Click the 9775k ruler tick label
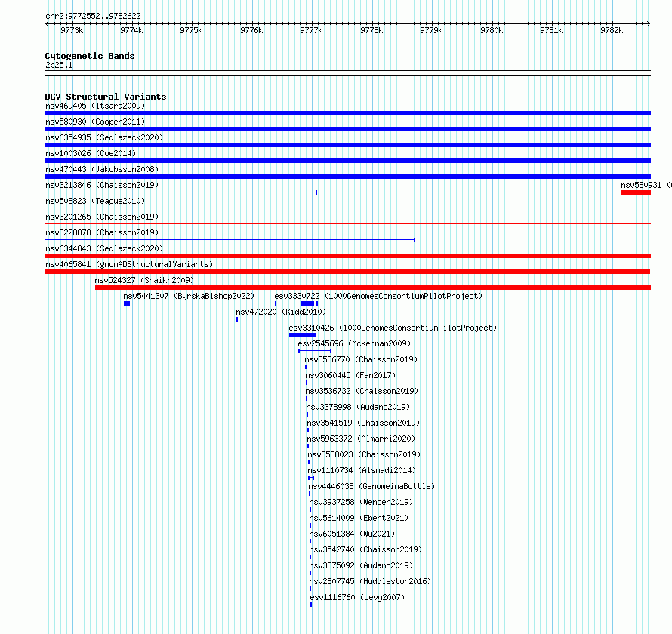 point(191,30)
